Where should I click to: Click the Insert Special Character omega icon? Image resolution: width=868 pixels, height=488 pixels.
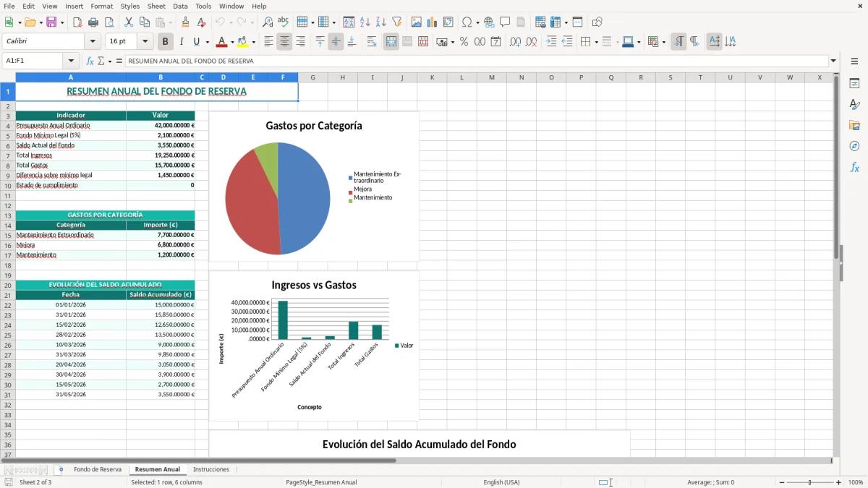[x=467, y=22]
